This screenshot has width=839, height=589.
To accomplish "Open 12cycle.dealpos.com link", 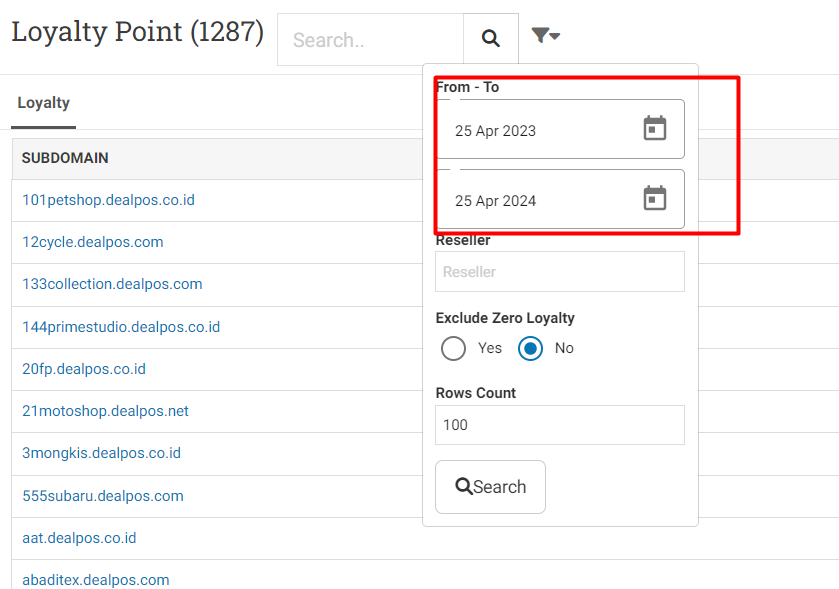I will coord(93,242).
